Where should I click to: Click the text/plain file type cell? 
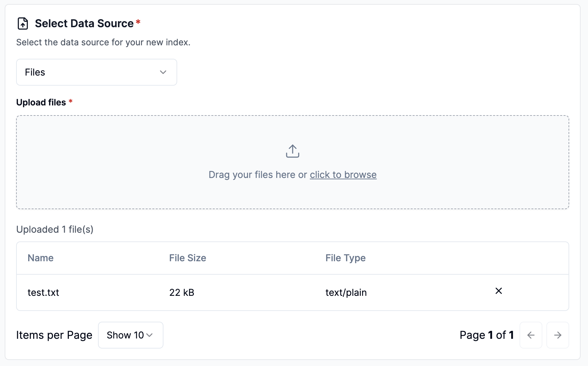click(346, 292)
